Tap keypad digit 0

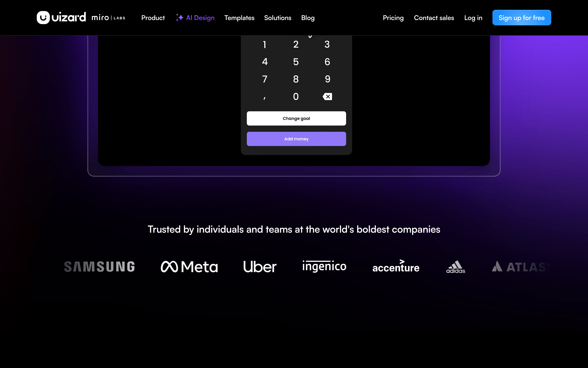point(296,97)
